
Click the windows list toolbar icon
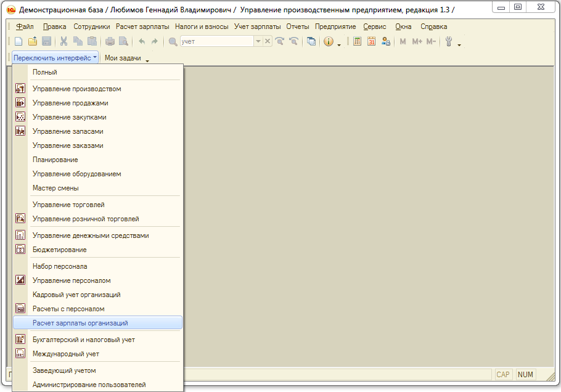[x=311, y=41]
